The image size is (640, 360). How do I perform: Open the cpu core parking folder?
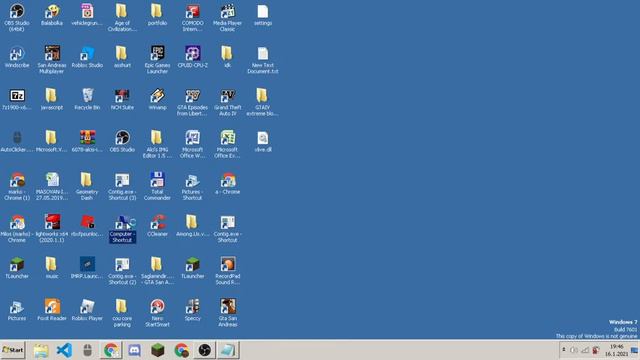[x=122, y=313]
